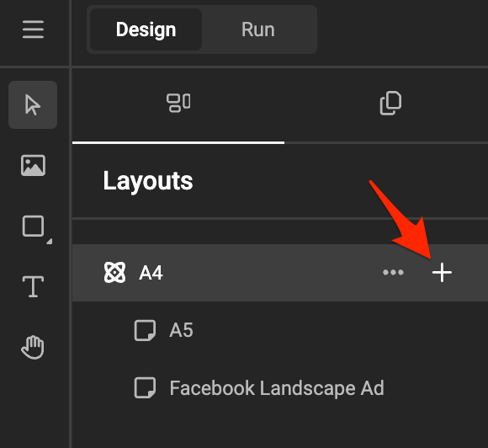488x448 pixels.
Task: Add a sub-layout with the plus button
Action: [x=442, y=273]
